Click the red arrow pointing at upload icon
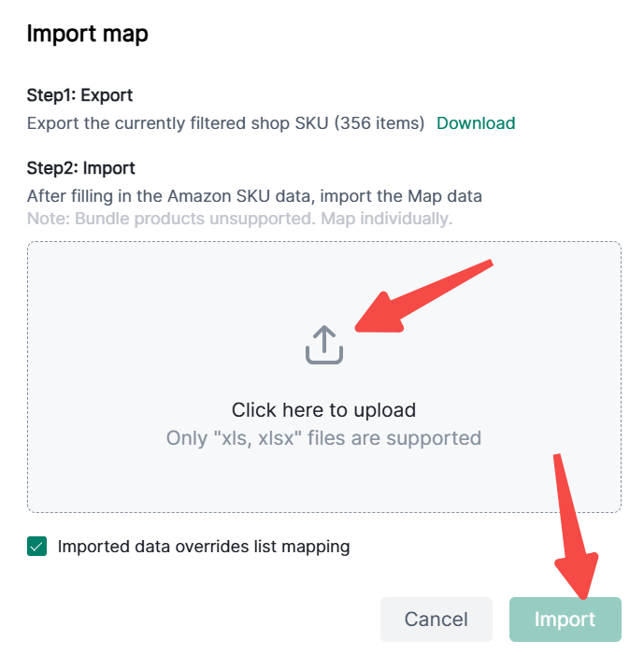 pos(423,296)
